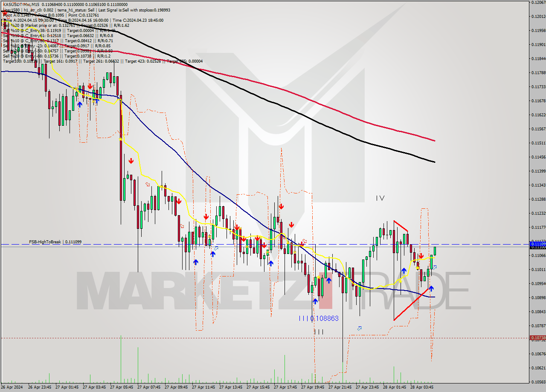This screenshot has width=546, height=392.
Task: Click the '26 Apr 2024' time axis label
Action: (12, 387)
